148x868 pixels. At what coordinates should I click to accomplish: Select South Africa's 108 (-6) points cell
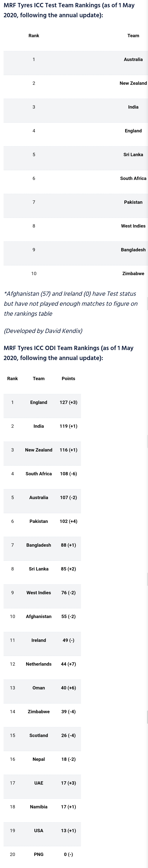(68, 473)
